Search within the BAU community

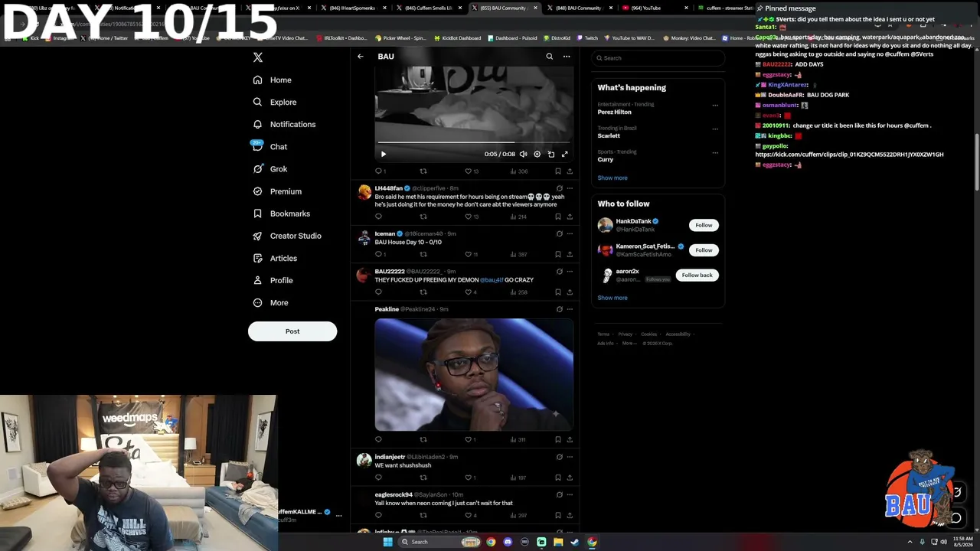click(549, 57)
